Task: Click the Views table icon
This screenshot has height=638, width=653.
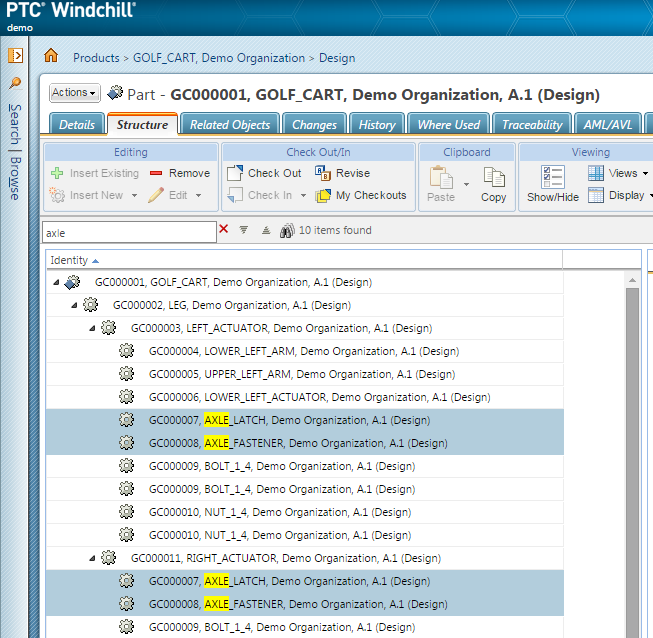Action: coord(596,173)
